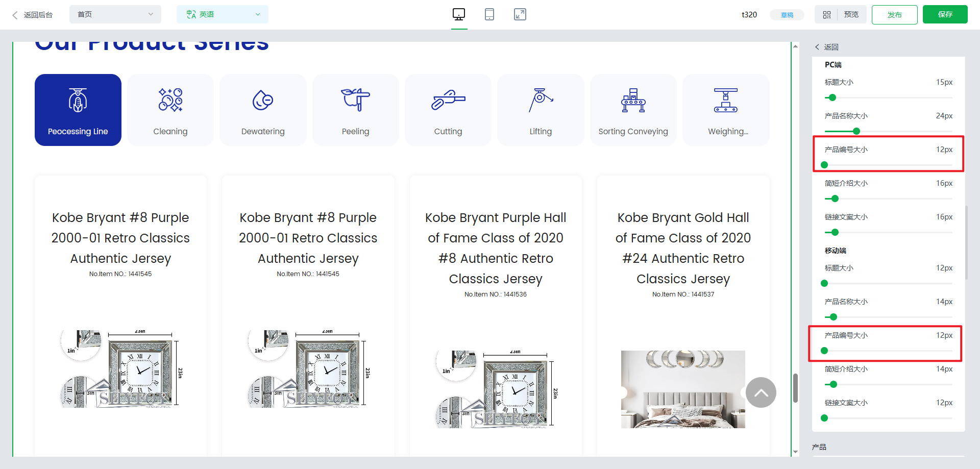Open the 英语 language dropdown
The width and height of the screenshot is (980, 469).
point(222,14)
